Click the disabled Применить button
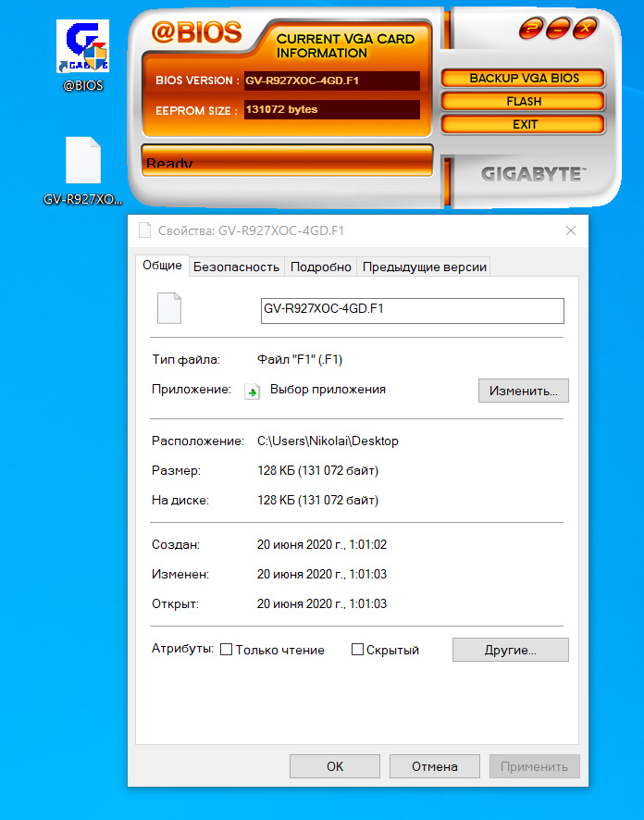This screenshot has height=820, width=644. (534, 766)
